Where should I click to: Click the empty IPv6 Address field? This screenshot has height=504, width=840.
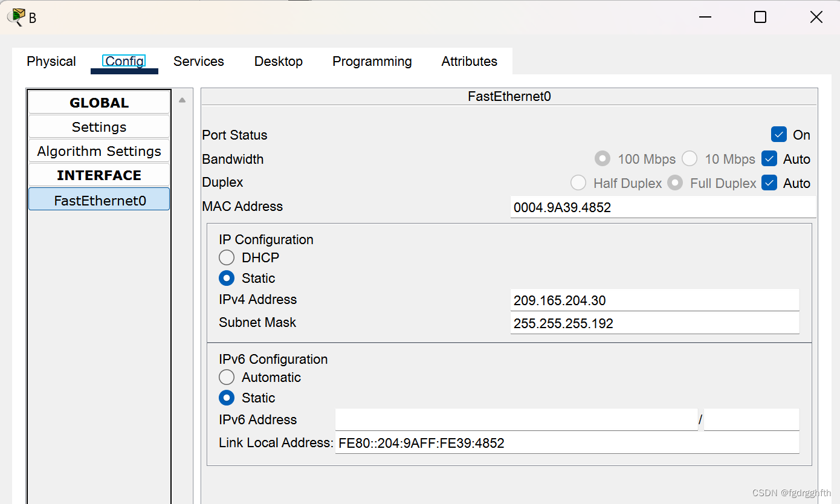(516, 419)
